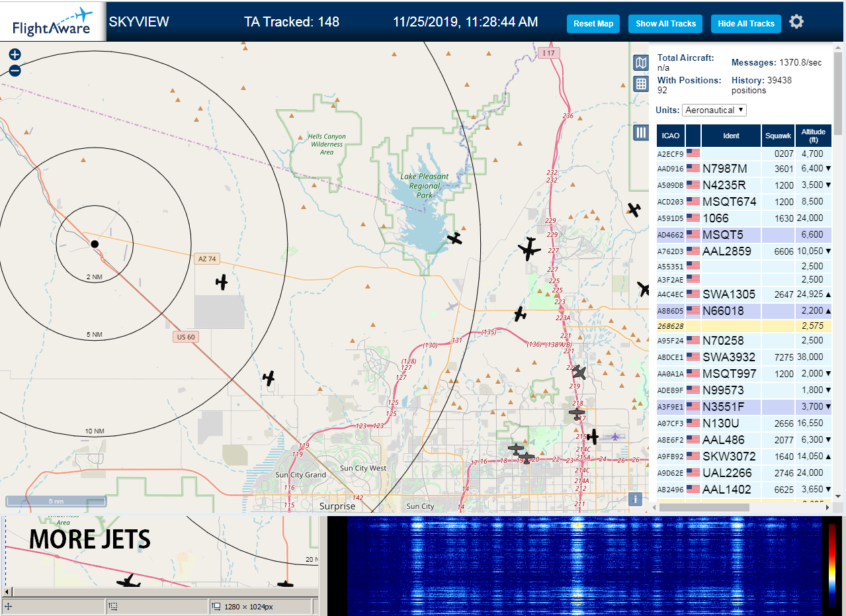846x616 pixels.
Task: Click the US flag in N7987M row
Action: (x=693, y=169)
